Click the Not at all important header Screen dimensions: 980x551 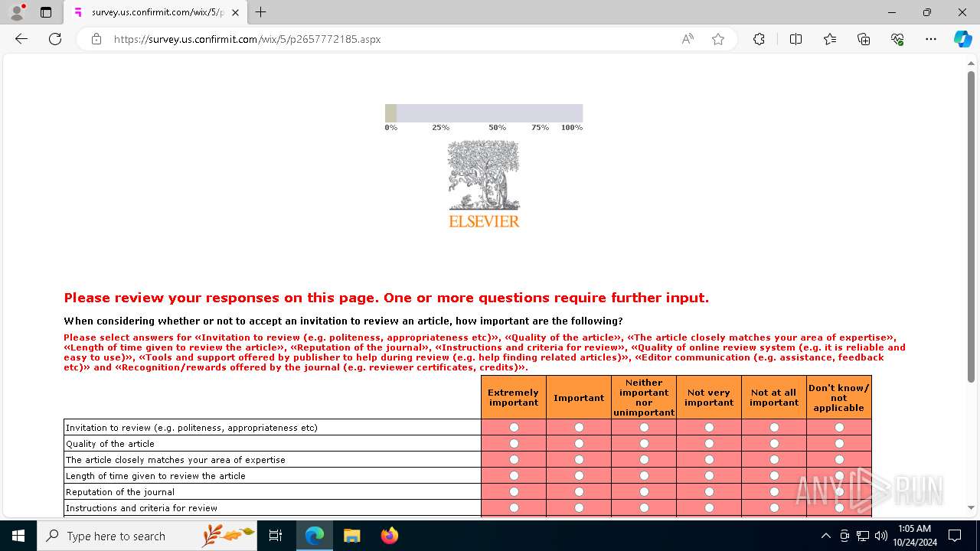774,398
